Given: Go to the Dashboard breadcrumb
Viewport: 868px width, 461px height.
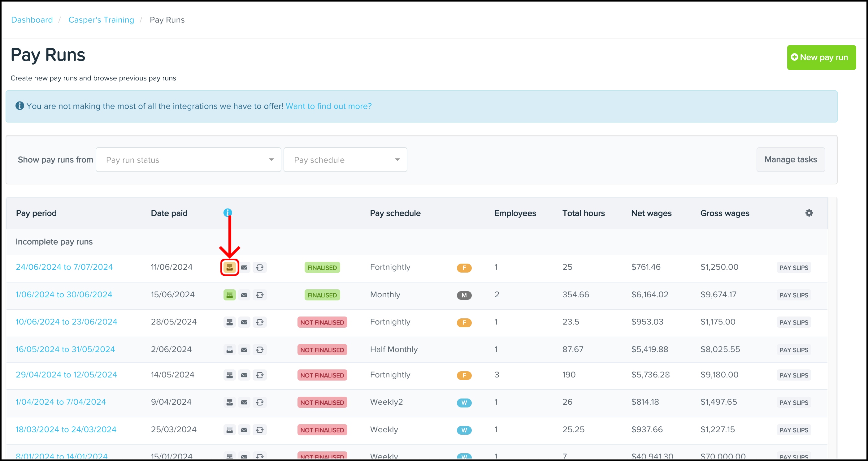Looking at the screenshot, I should (x=32, y=20).
